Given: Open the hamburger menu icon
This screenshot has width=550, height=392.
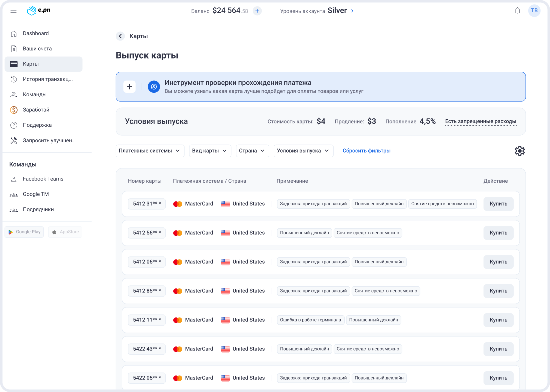Looking at the screenshot, I should coord(13,11).
